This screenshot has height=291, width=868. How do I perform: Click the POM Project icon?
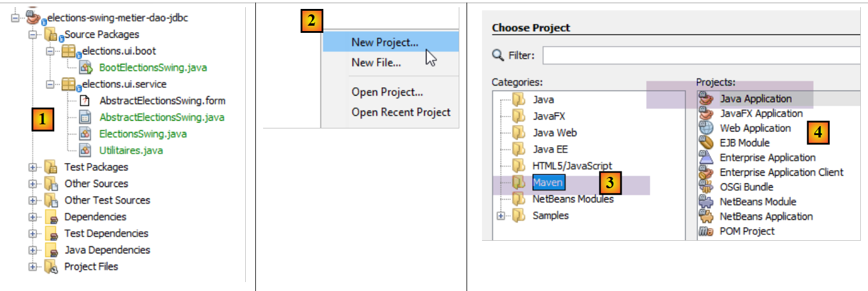(706, 231)
